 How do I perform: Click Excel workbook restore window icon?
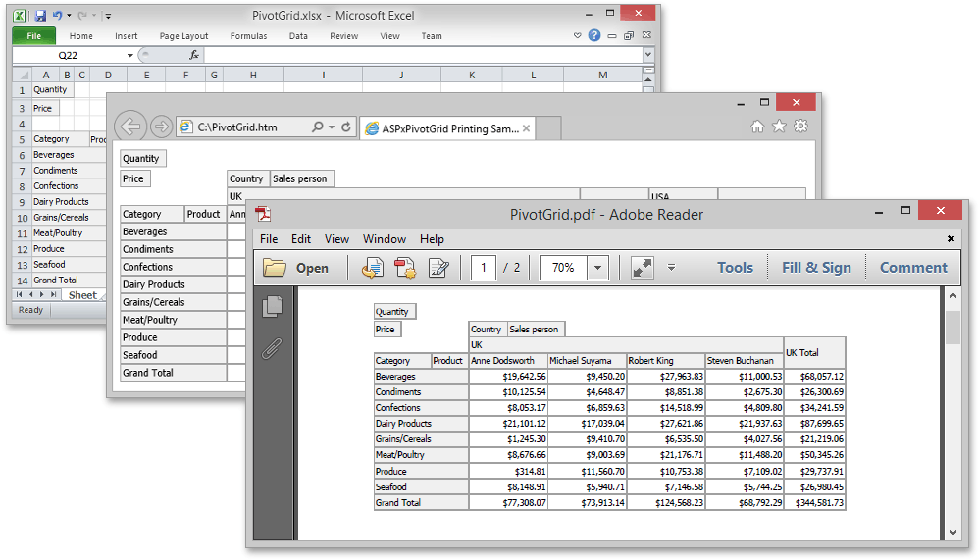(x=629, y=35)
